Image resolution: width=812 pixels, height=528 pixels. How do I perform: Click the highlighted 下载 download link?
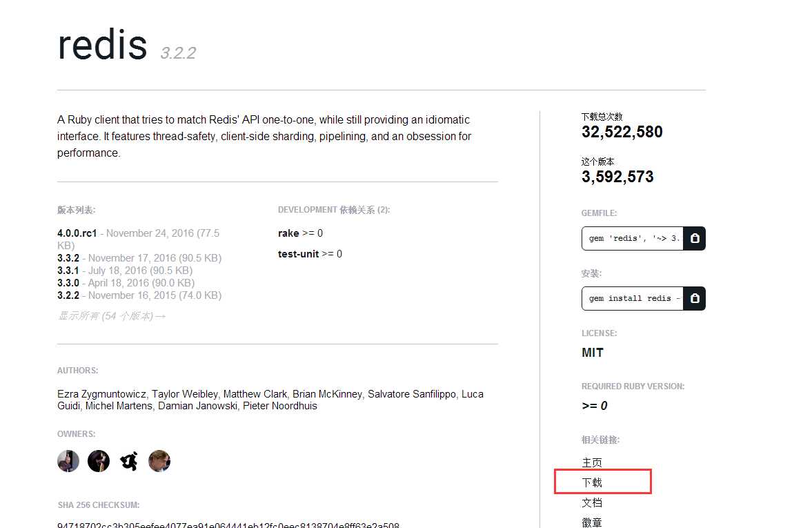[x=592, y=482]
